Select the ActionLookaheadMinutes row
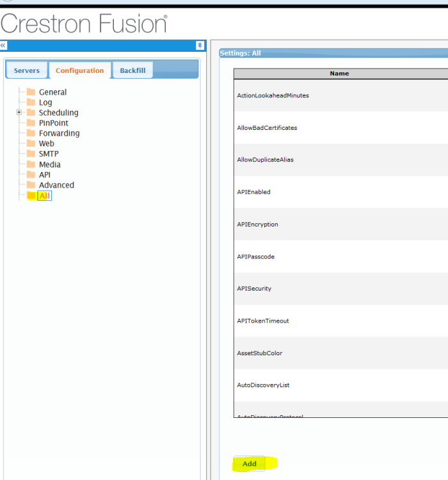Screen dimensions: 448x480 pos(341,95)
